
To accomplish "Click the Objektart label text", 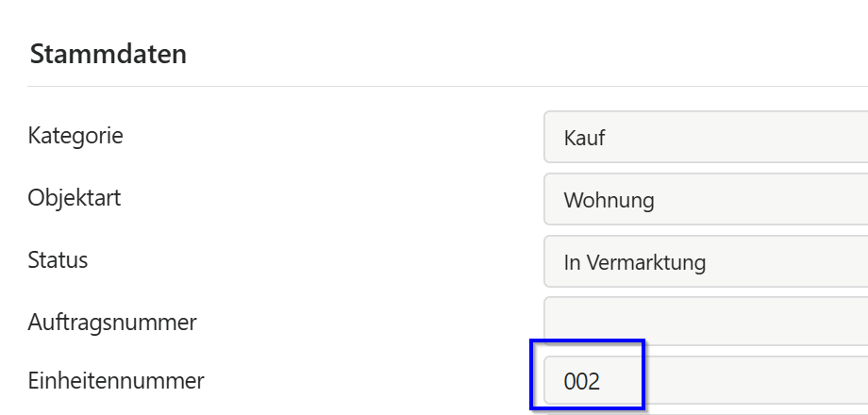I will click(x=75, y=197).
